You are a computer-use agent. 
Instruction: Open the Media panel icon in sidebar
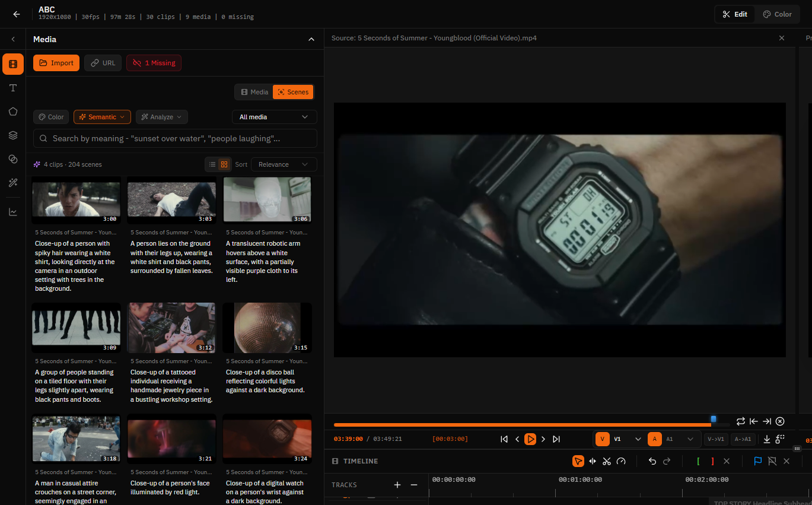pos(13,63)
